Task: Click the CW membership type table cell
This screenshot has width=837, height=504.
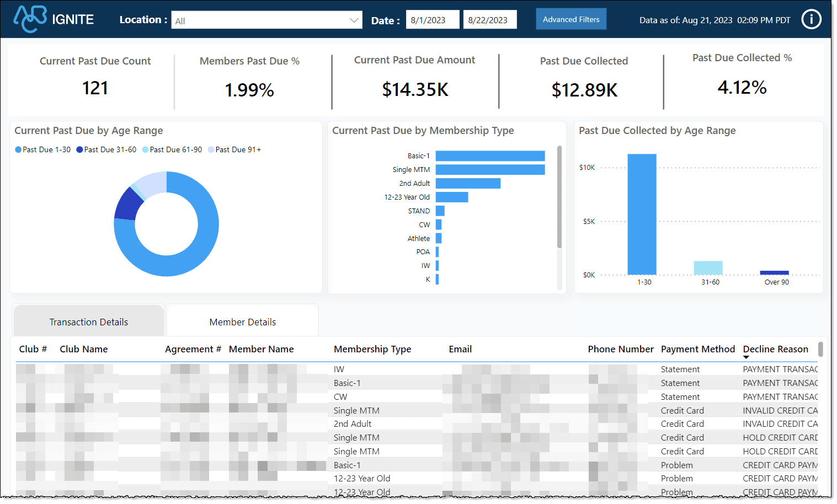Action: point(340,396)
